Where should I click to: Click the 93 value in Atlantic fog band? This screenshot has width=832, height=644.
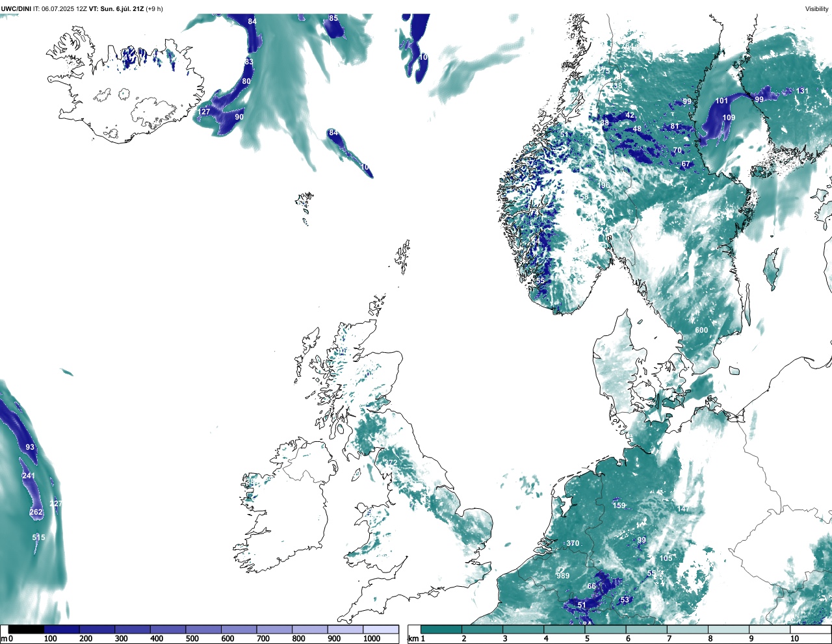pos(30,447)
